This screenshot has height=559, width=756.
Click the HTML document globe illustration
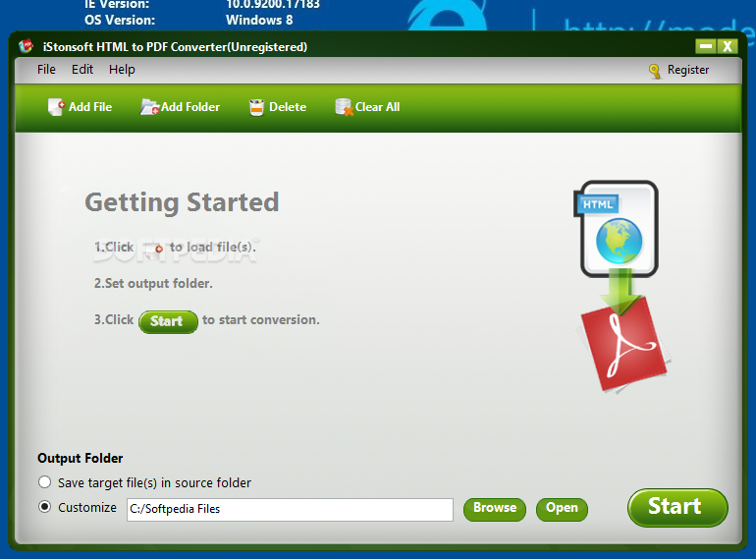click(x=617, y=229)
